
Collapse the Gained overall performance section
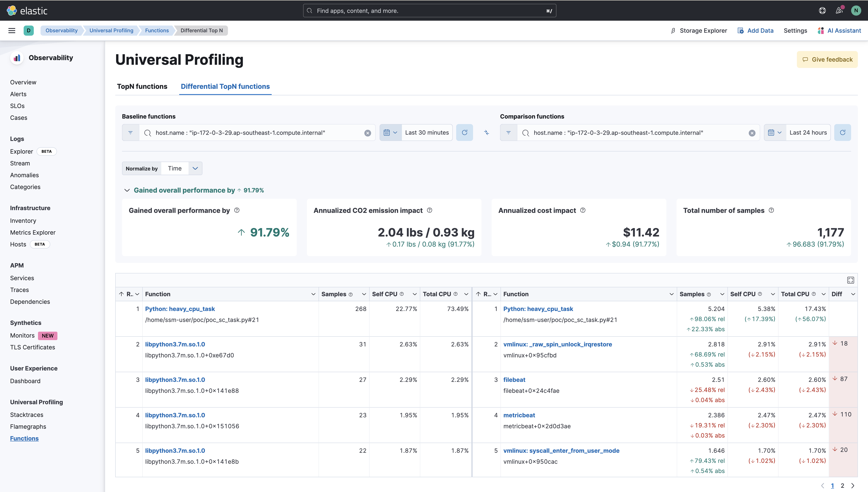127,190
